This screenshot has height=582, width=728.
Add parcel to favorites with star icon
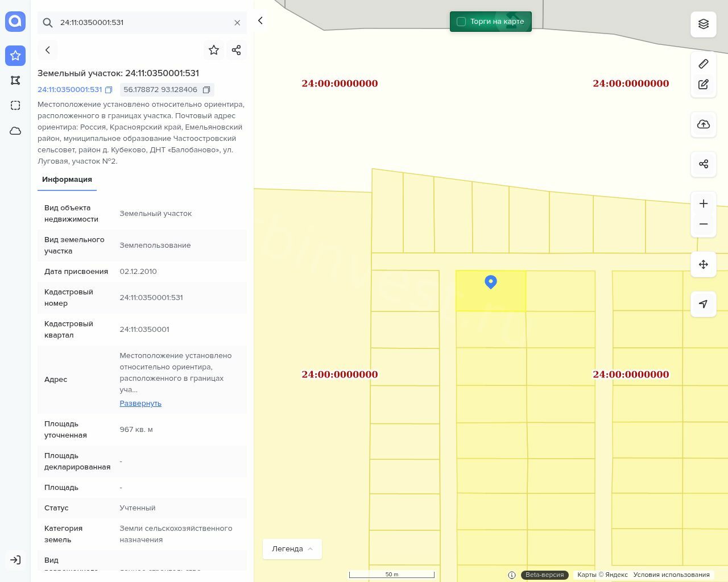tap(214, 50)
